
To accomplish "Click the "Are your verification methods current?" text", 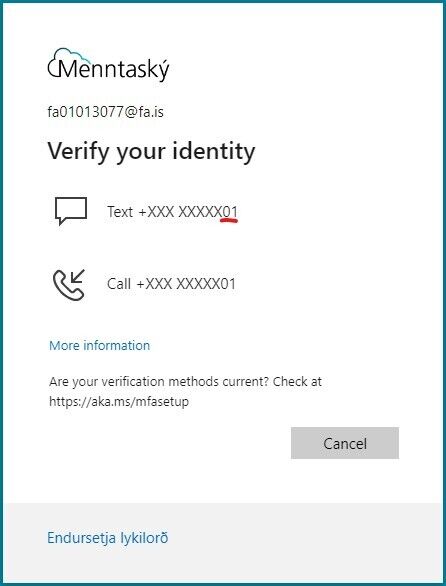I will (159, 382).
